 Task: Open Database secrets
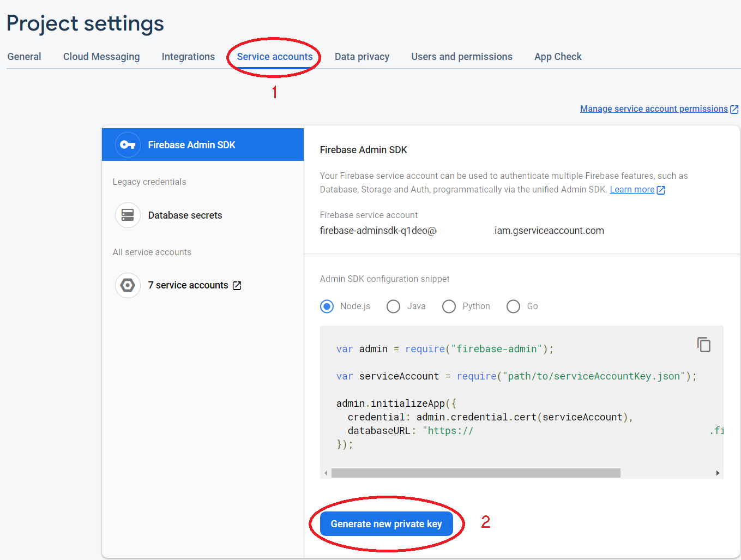click(185, 215)
